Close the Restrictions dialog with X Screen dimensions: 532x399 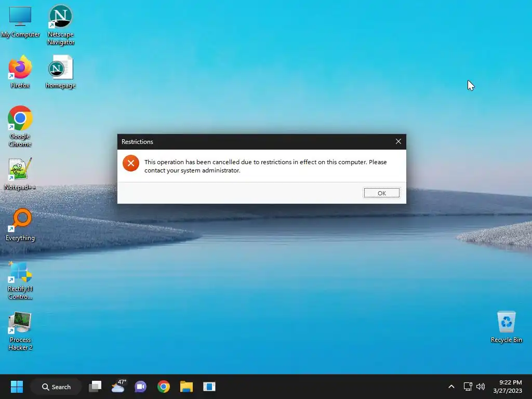pyautogui.click(x=398, y=141)
